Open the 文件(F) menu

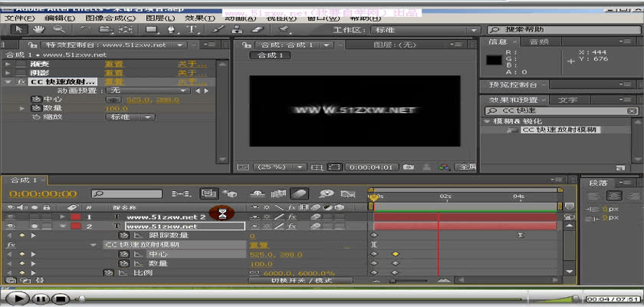tap(19, 18)
